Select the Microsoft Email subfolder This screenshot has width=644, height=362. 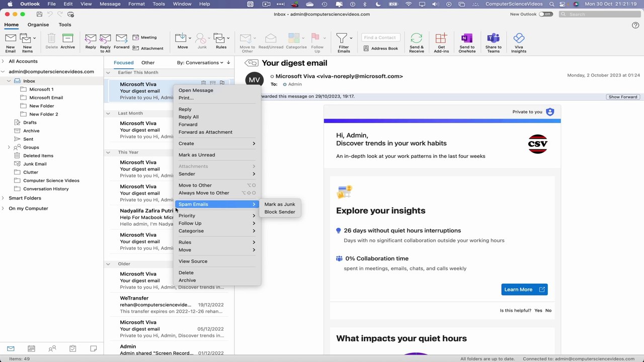click(x=46, y=98)
